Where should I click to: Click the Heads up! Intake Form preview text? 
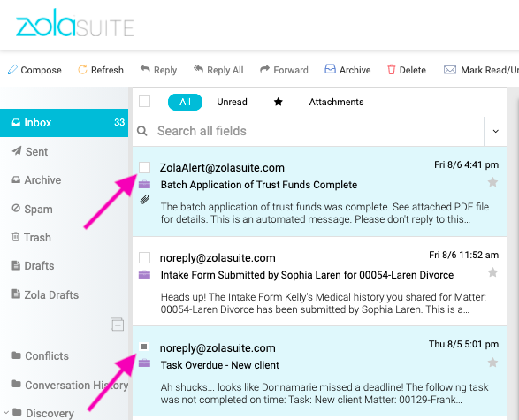click(323, 303)
